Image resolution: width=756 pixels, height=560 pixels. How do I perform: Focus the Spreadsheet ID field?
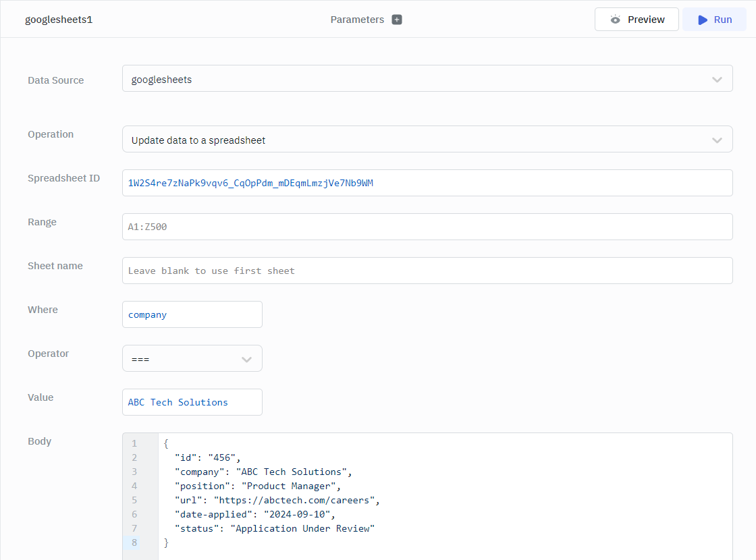(x=427, y=183)
